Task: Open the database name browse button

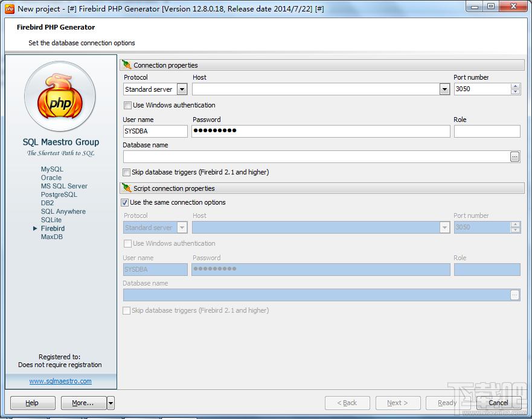Action: pyautogui.click(x=514, y=157)
